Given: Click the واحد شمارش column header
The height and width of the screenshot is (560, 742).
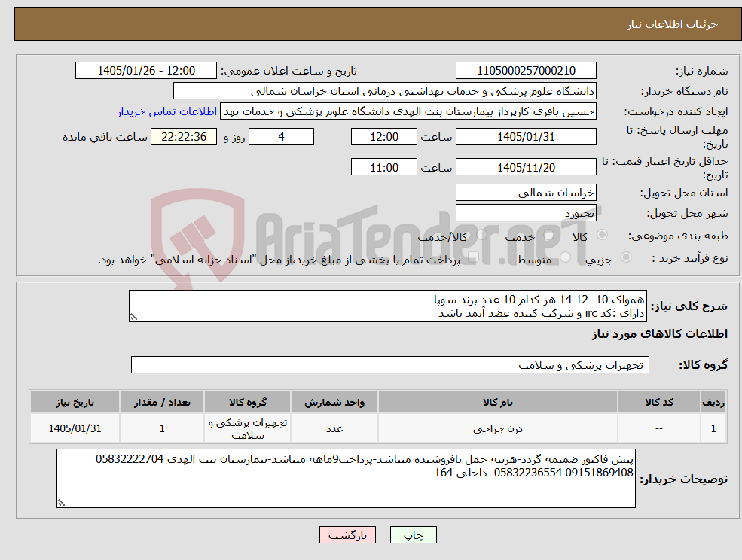Looking at the screenshot, I should click(x=334, y=402).
